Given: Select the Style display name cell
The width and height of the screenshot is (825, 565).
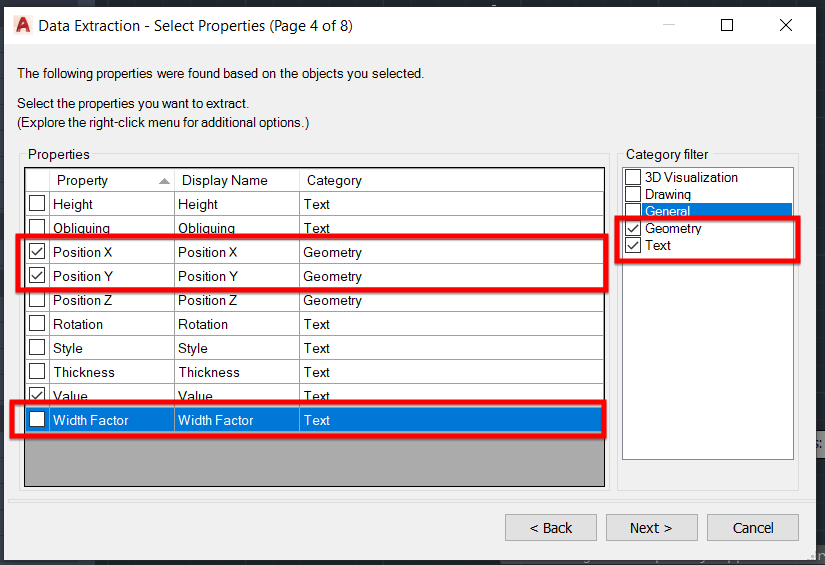Looking at the screenshot, I should [237, 348].
